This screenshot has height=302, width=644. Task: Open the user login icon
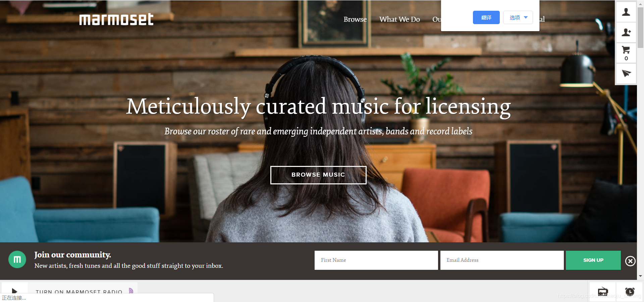point(626,12)
